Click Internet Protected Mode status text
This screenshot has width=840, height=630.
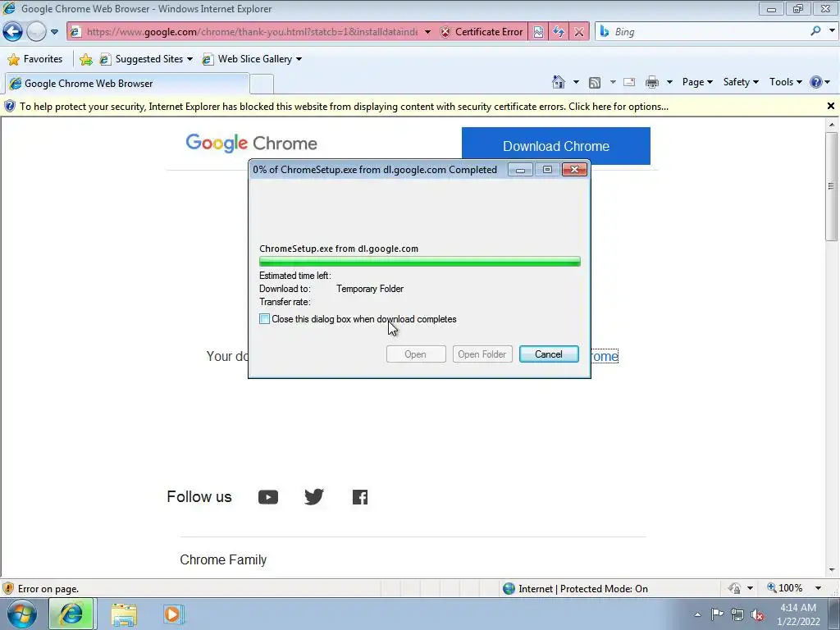point(583,589)
